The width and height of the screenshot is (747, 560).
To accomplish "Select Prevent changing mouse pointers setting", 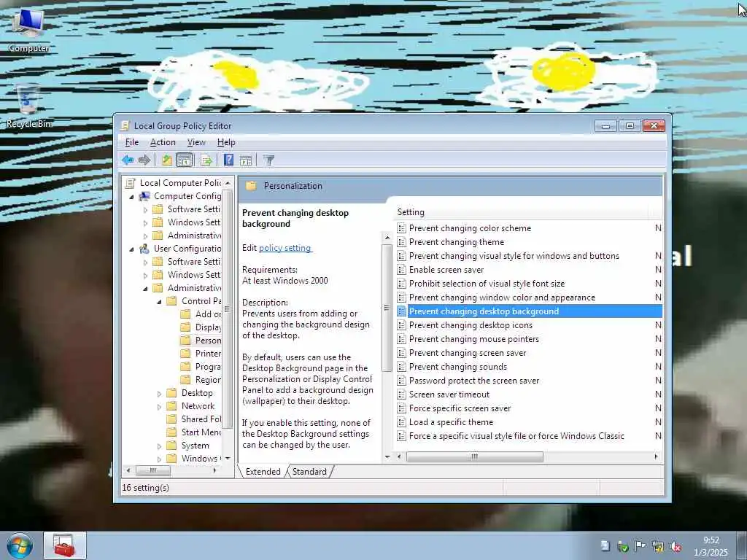I will click(x=474, y=339).
